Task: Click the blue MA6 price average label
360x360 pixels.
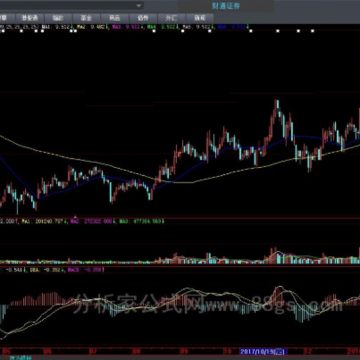Action: point(231,27)
